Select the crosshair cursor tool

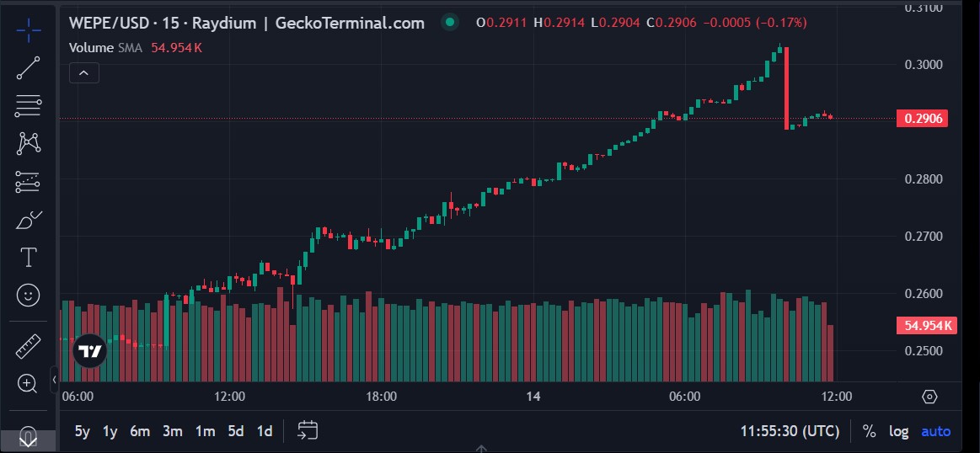pyautogui.click(x=28, y=29)
